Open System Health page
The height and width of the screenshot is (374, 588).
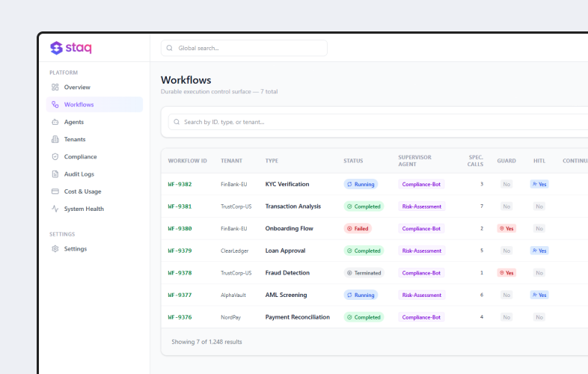click(94, 209)
